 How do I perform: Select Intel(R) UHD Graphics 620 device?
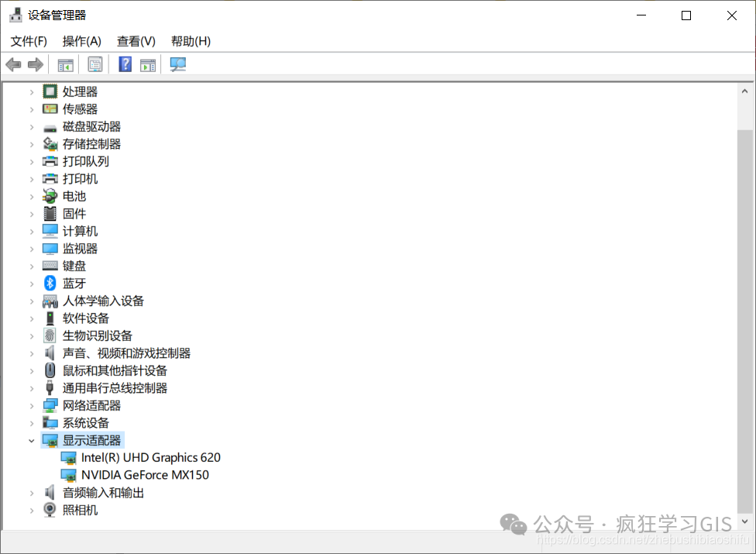tap(150, 458)
